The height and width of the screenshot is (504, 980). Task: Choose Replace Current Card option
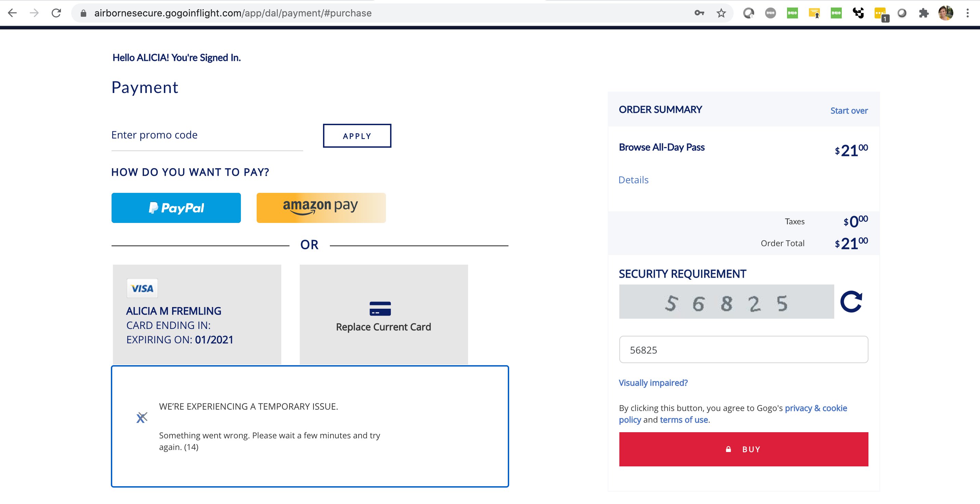point(384,314)
